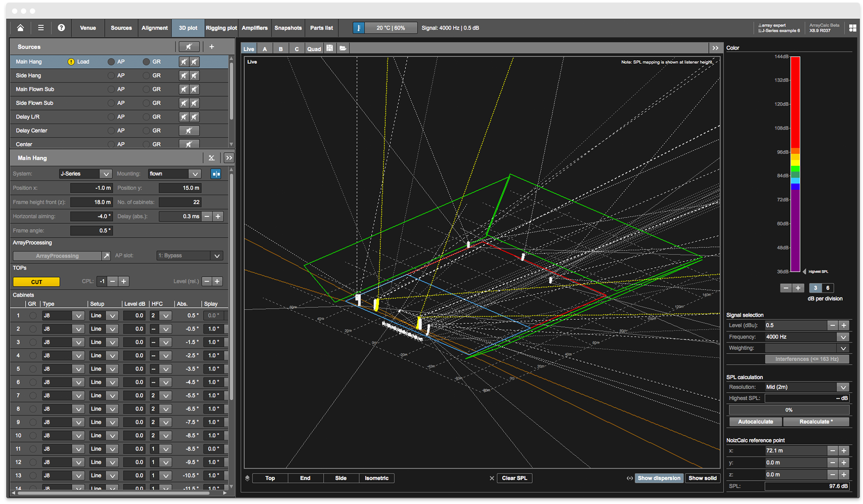This screenshot has width=863, height=504.
Task: Open the Alignment tab
Action: (154, 28)
